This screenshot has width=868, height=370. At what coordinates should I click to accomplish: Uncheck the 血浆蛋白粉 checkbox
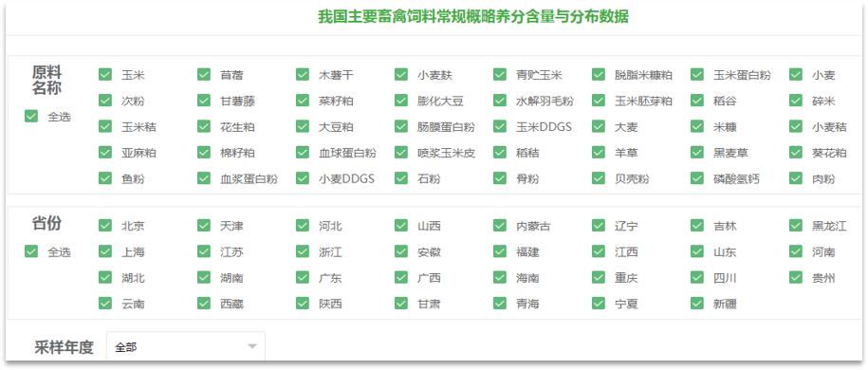pyautogui.click(x=204, y=177)
